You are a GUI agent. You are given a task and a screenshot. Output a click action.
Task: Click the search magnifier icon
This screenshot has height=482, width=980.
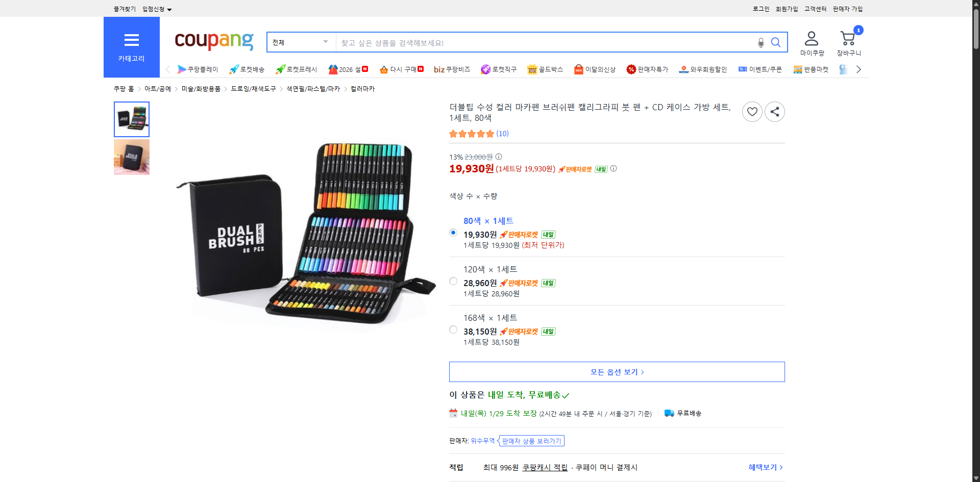(x=776, y=42)
